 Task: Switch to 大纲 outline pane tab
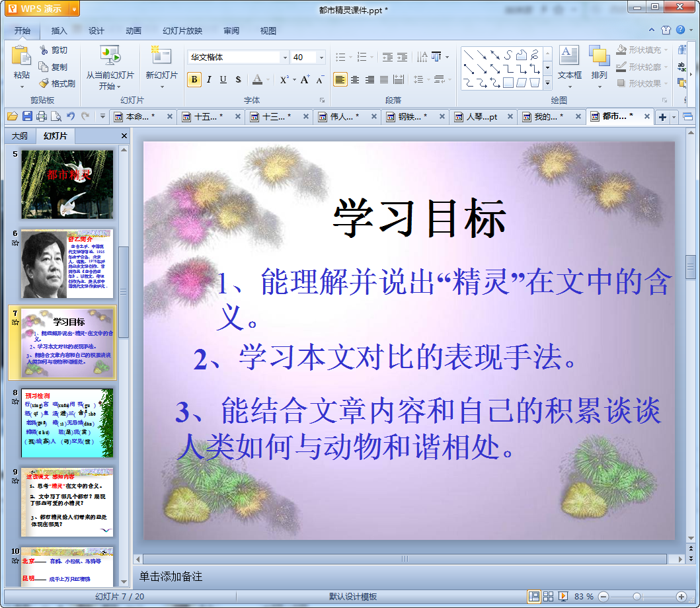[x=20, y=135]
